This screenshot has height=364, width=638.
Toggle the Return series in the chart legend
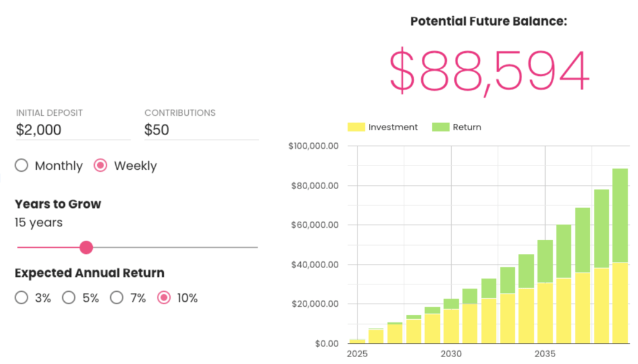pyautogui.click(x=462, y=127)
